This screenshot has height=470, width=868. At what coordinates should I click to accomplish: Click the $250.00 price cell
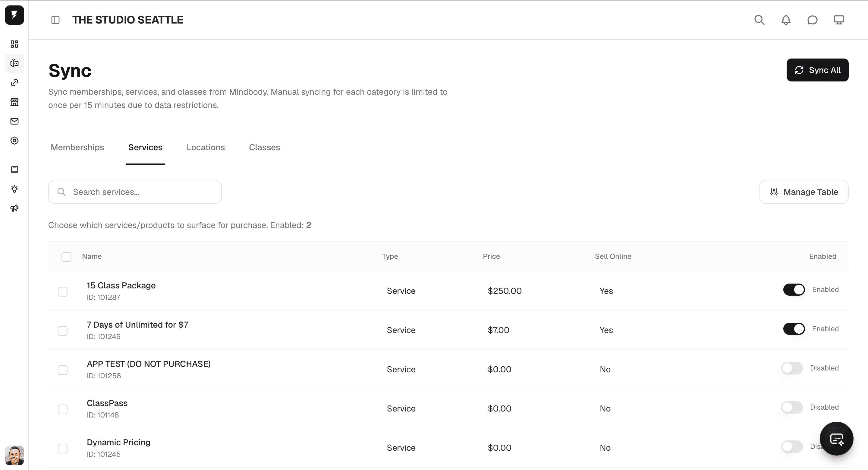(x=505, y=291)
